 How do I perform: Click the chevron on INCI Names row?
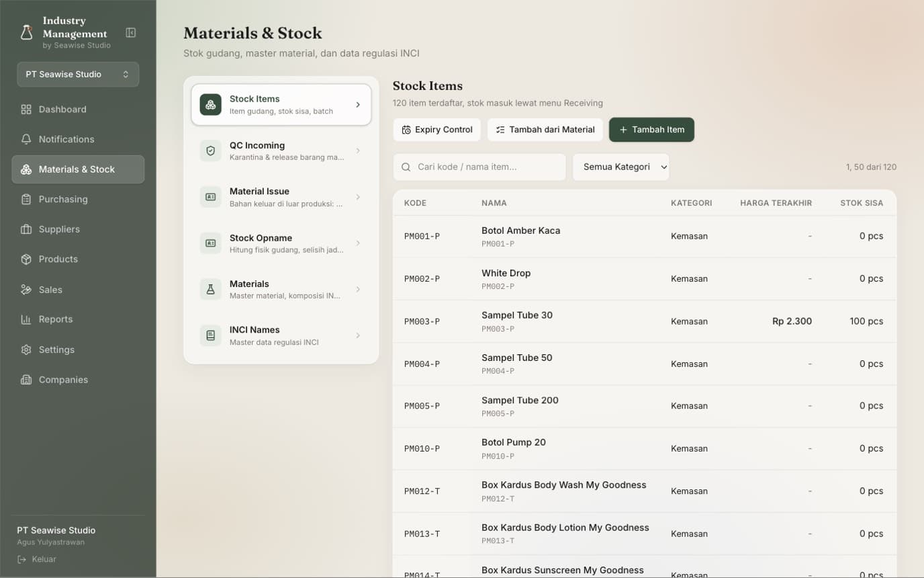pyautogui.click(x=358, y=335)
